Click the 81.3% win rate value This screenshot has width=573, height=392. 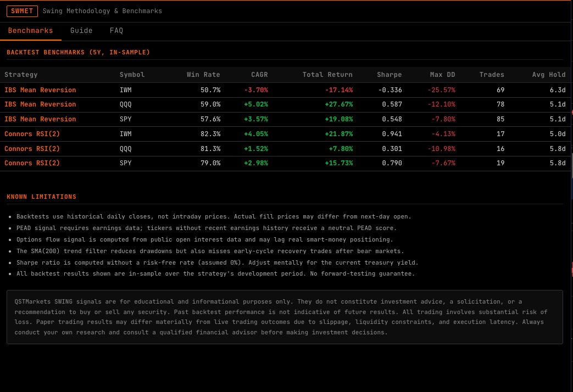tap(210, 149)
